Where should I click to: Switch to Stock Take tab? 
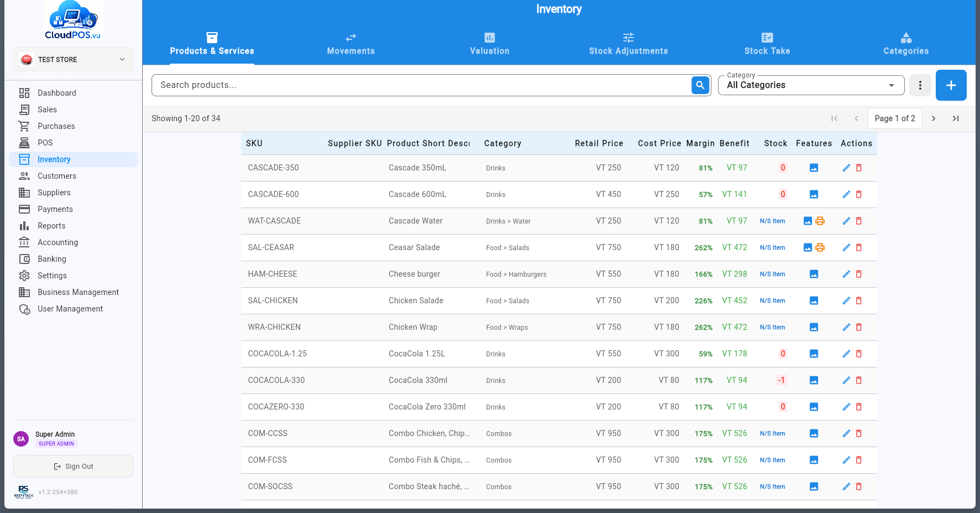(767, 44)
